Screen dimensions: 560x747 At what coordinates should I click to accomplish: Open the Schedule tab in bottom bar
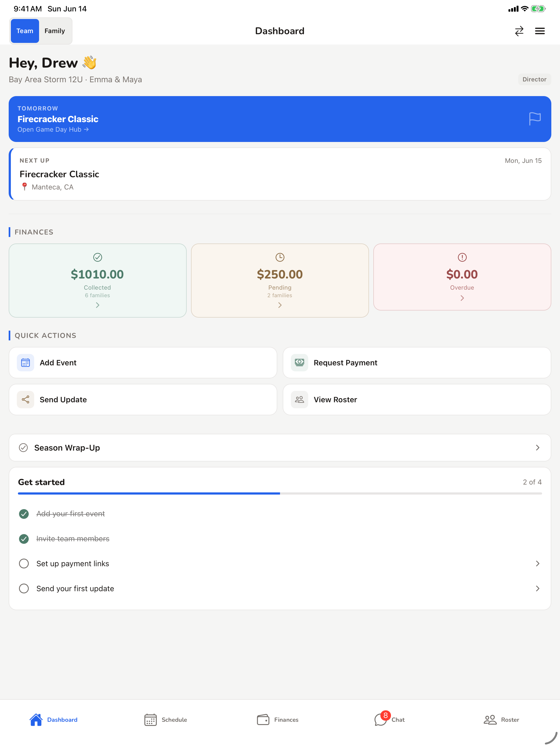click(166, 719)
